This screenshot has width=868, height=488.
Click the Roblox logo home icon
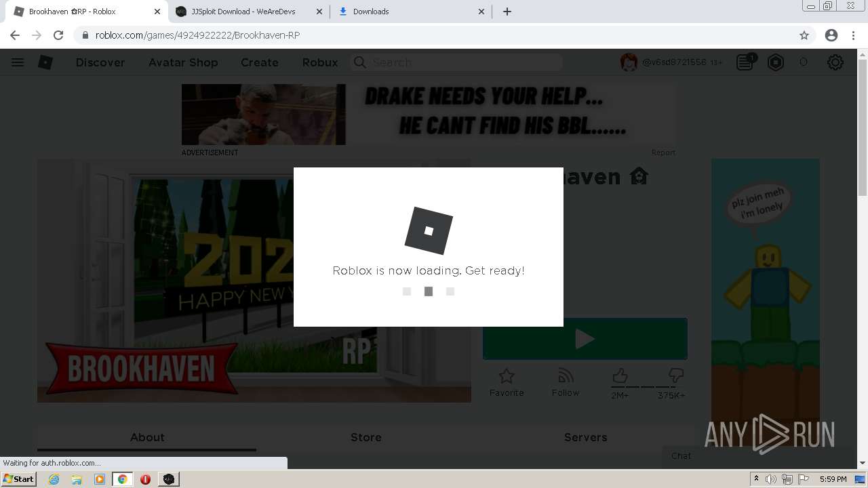coord(45,62)
